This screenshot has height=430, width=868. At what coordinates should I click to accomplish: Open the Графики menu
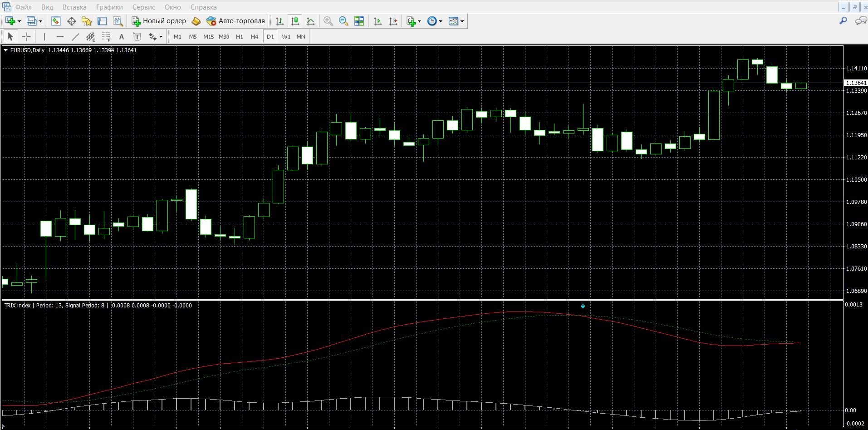click(109, 7)
